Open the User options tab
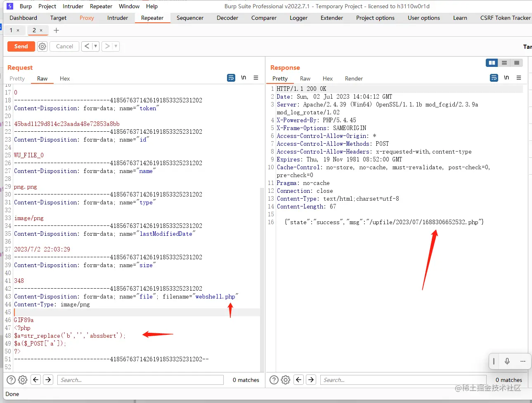Viewport: 532px width, 403px height. pyautogui.click(x=424, y=18)
